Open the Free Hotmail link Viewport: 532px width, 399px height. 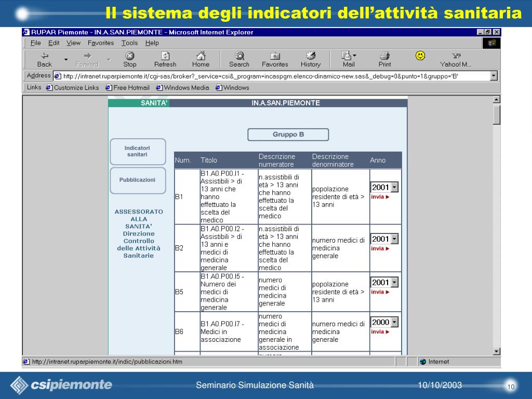tap(128, 87)
